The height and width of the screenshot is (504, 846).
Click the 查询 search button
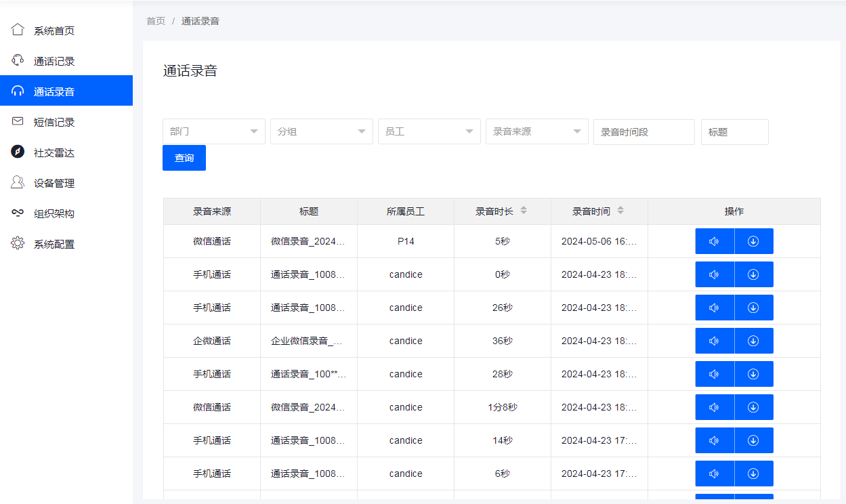click(184, 158)
